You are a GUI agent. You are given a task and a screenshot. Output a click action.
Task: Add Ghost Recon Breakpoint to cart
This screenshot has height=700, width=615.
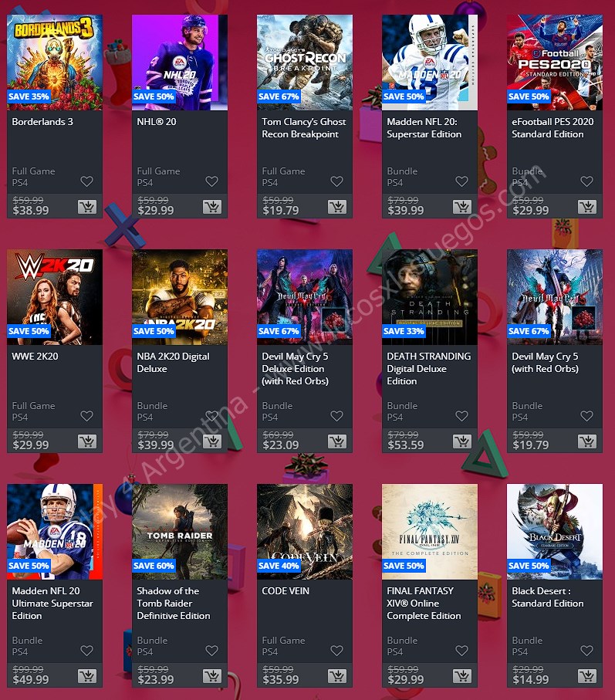tap(337, 207)
